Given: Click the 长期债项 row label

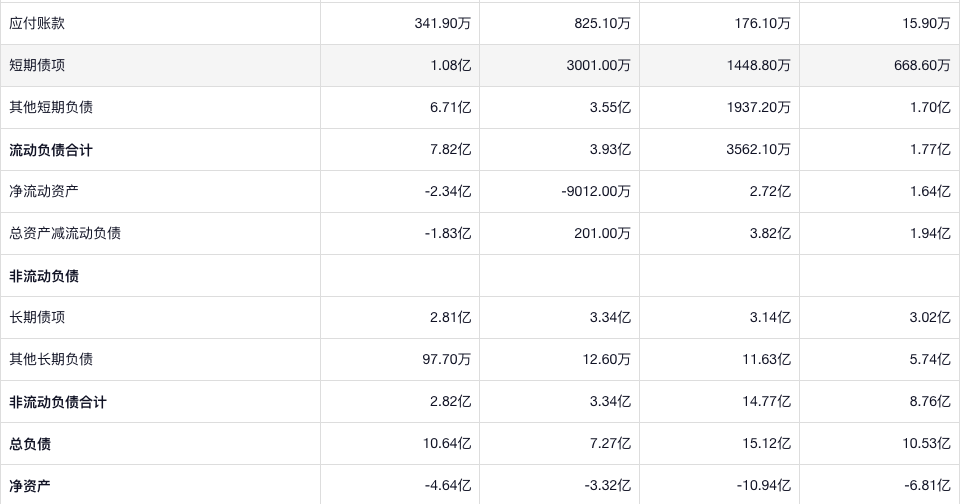Looking at the screenshot, I should tap(37, 317).
